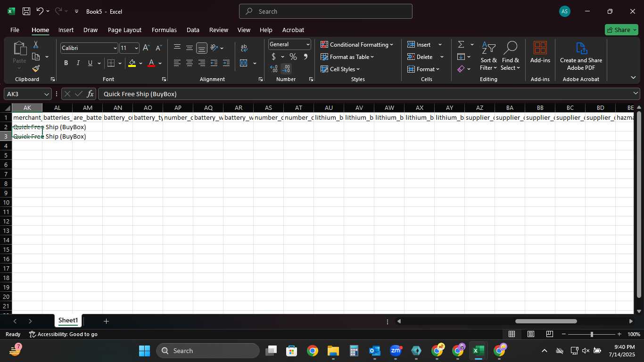Click Format in Cells group
The width and height of the screenshot is (644, 362).
[x=423, y=69]
